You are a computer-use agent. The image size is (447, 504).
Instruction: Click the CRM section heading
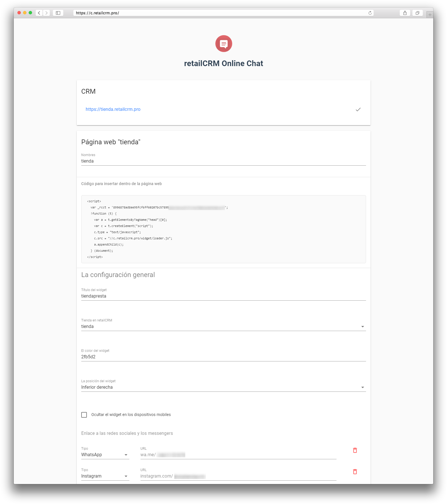point(88,91)
